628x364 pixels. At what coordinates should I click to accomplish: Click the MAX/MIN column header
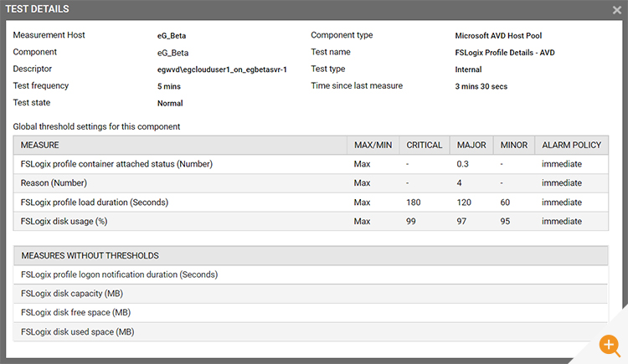click(373, 145)
